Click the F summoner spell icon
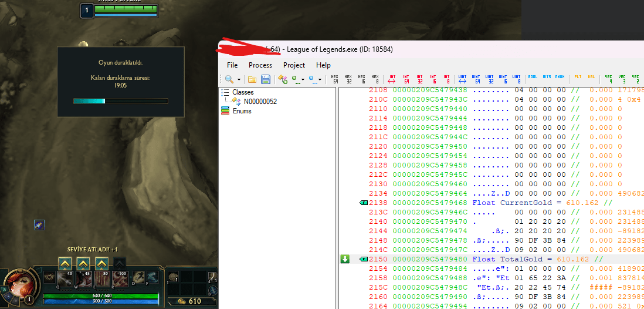This screenshot has height=309, width=644. coord(152,277)
